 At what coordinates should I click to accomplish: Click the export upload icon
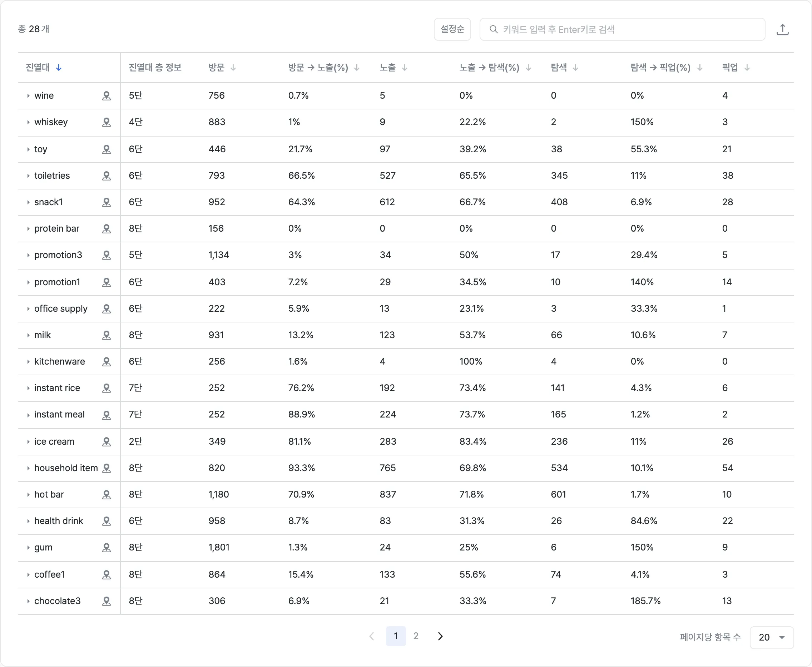(782, 29)
